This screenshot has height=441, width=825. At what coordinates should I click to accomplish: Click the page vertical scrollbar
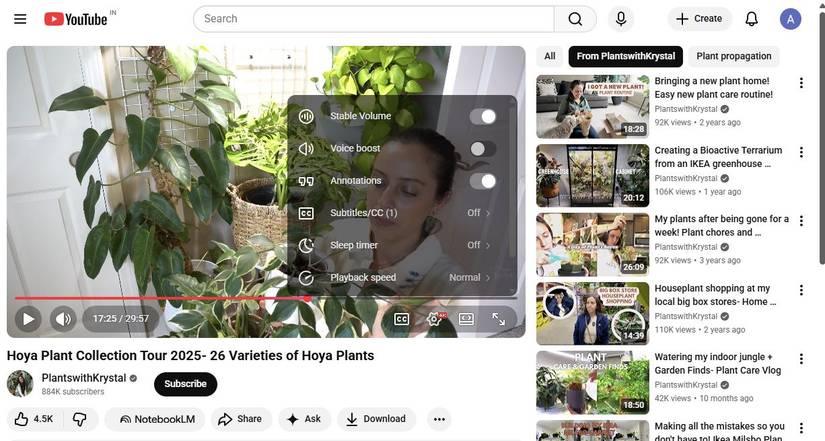tap(821, 137)
